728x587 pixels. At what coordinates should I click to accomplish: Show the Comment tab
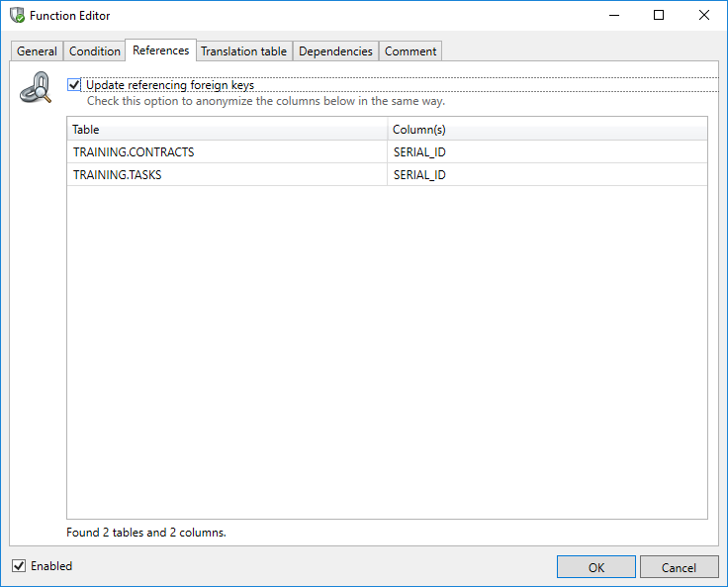click(410, 51)
